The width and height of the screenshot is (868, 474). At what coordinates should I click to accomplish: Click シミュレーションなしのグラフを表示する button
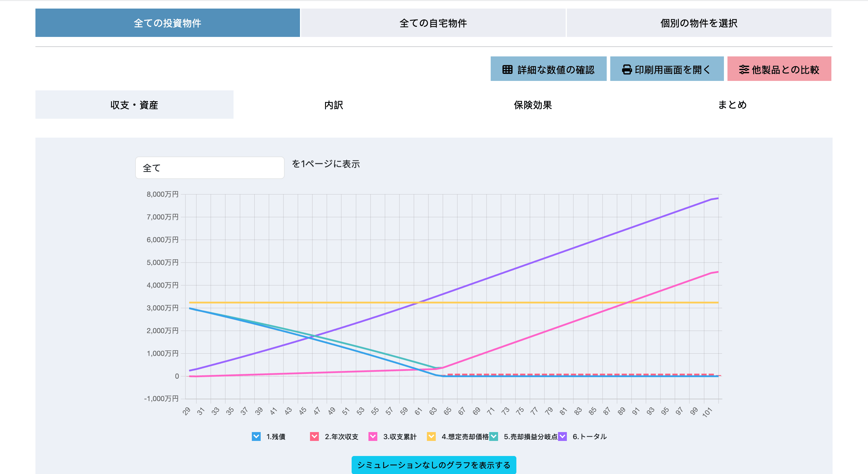point(434,465)
